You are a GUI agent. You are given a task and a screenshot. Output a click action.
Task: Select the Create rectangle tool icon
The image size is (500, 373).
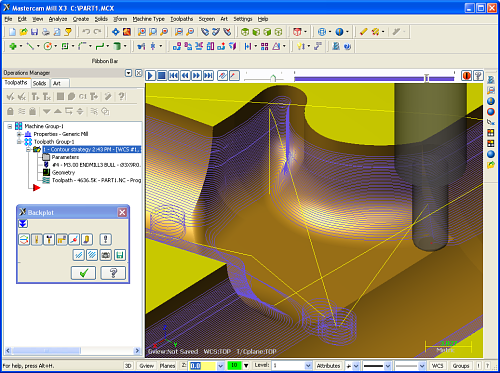(65, 46)
